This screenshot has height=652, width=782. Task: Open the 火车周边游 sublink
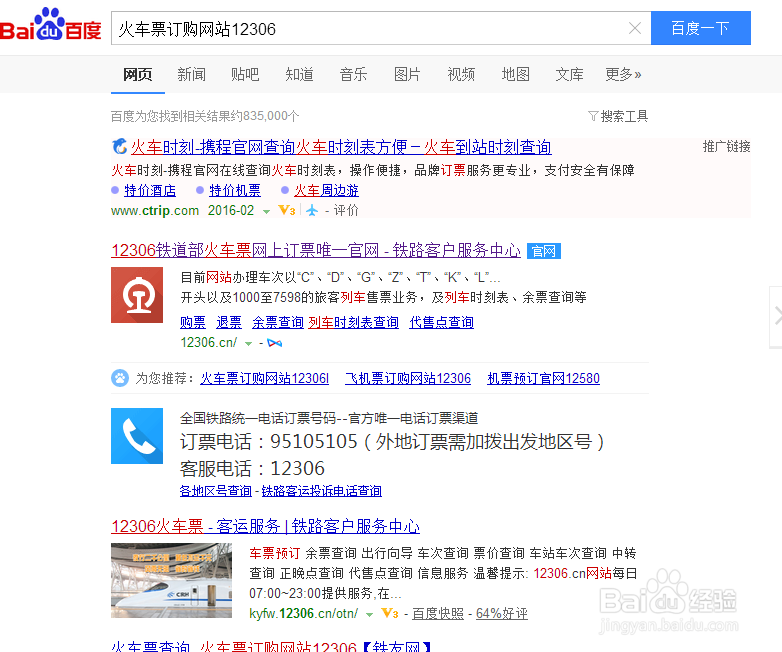[326, 191]
